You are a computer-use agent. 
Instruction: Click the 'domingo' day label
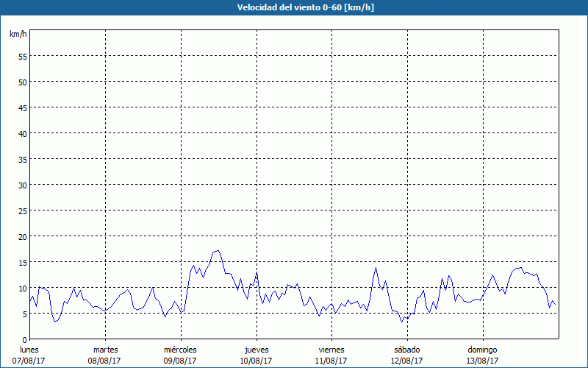[482, 350]
